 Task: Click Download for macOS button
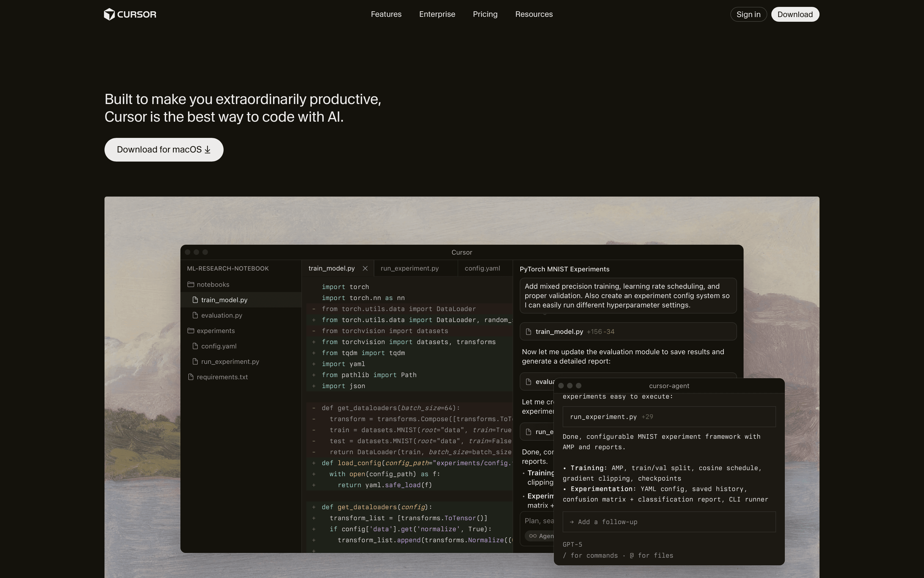pyautogui.click(x=164, y=149)
